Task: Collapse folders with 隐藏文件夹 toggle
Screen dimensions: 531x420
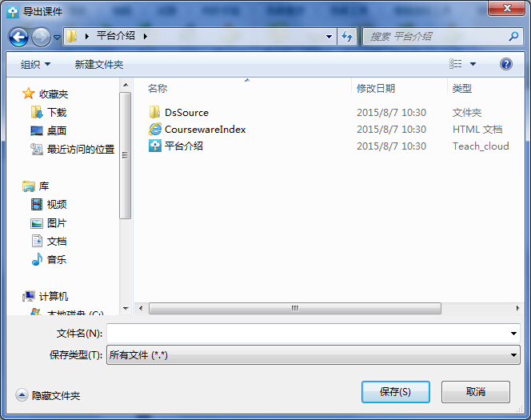Action: pos(48,395)
